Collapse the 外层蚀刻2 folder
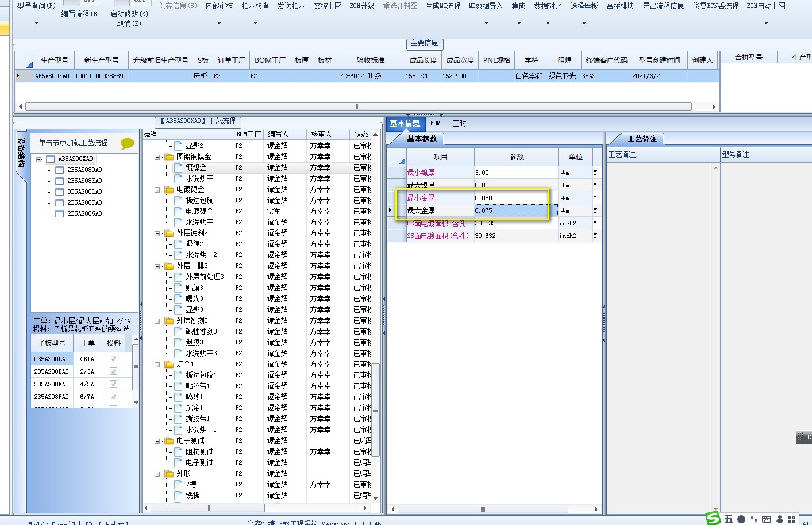This screenshot has height=525, width=812. (x=157, y=233)
